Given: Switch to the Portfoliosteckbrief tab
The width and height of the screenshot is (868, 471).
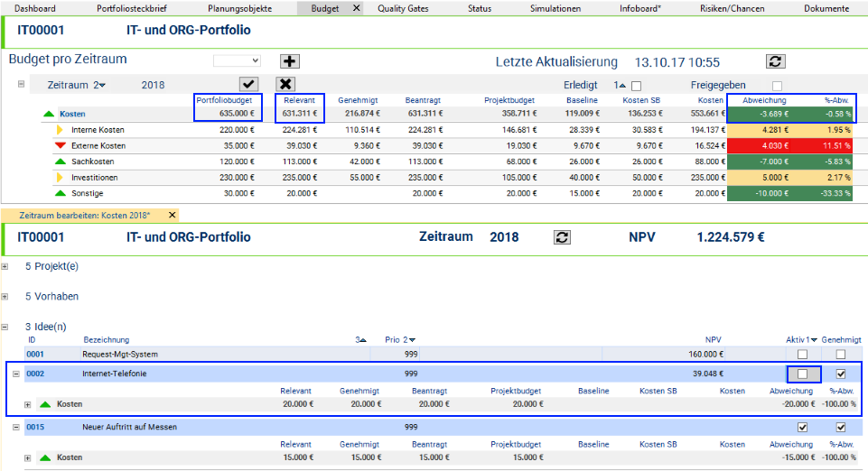Looking at the screenshot, I should tap(132, 8).
